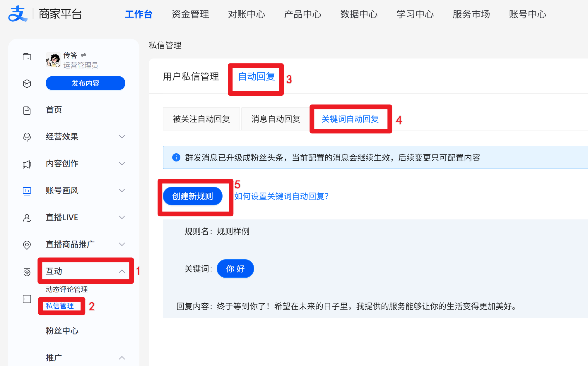
Task: Open 资金管理 in top navigation
Action: coord(190,14)
